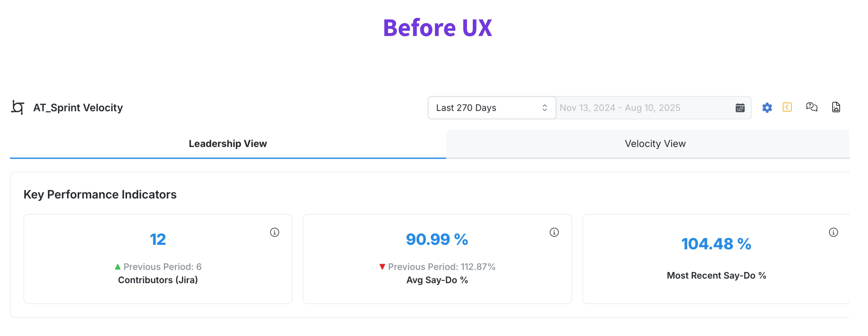The image size is (868, 336).
Task: Click the up-down arrows of period selector
Action: (x=545, y=108)
